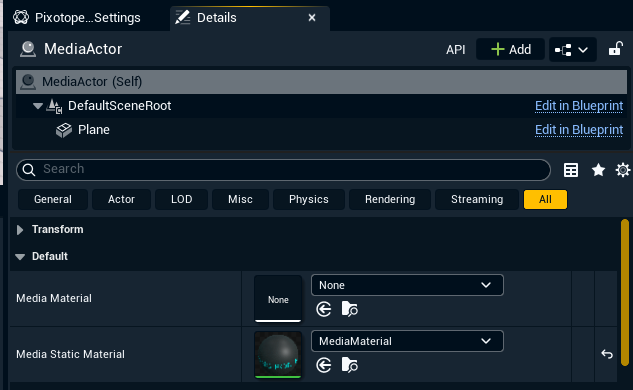Browse to Media Static Material asset

coord(350,365)
